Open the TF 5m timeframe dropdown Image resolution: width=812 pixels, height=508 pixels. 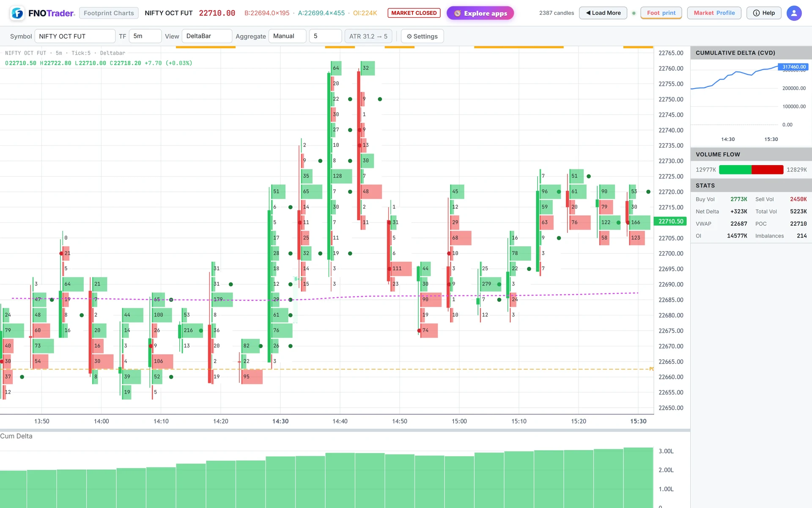point(145,36)
